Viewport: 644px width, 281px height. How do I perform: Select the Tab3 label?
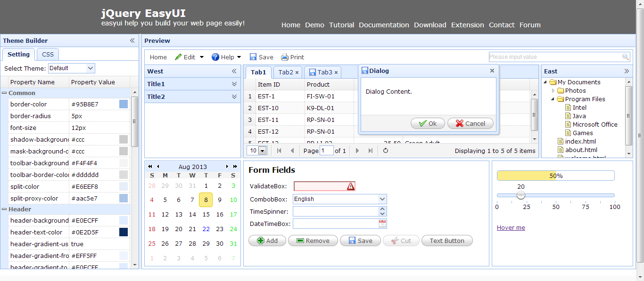(x=325, y=72)
